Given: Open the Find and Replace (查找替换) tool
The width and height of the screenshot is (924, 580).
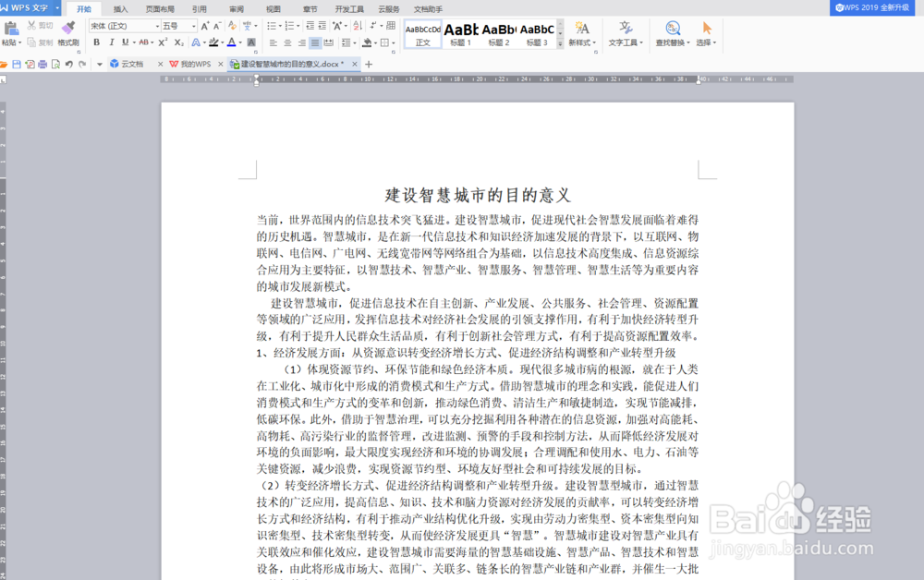Looking at the screenshot, I should (x=671, y=30).
